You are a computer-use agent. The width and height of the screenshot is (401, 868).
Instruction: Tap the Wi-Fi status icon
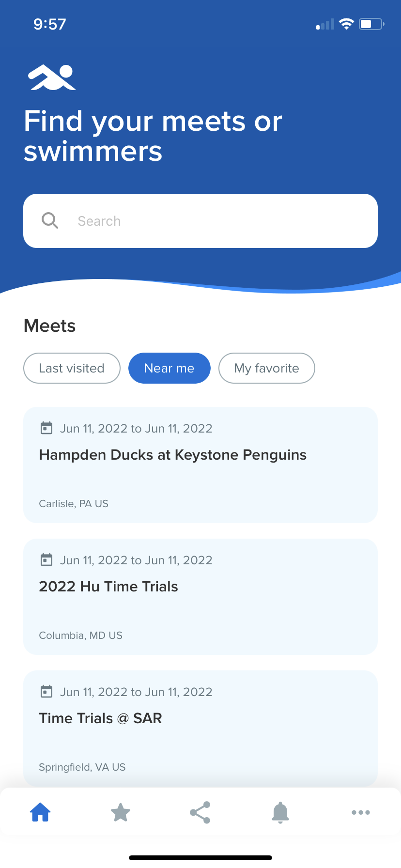pyautogui.click(x=346, y=24)
